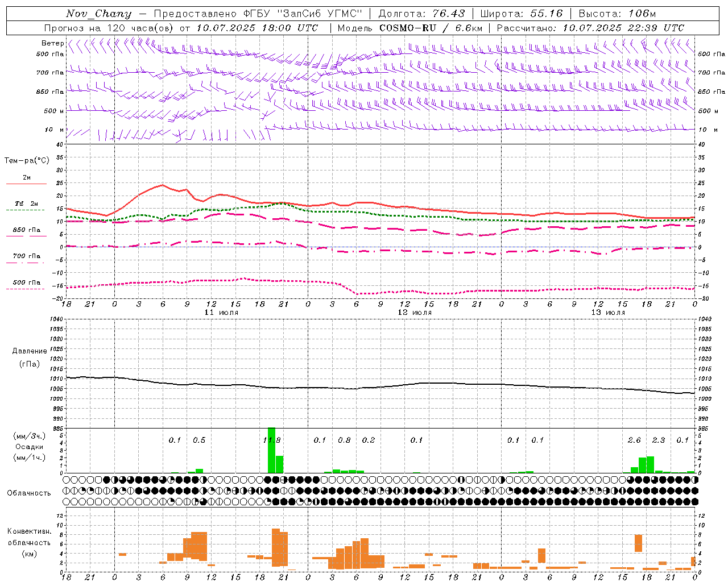728x582 pixels.
Task: Click the '2.3' precipitation value
Action: 659,440
